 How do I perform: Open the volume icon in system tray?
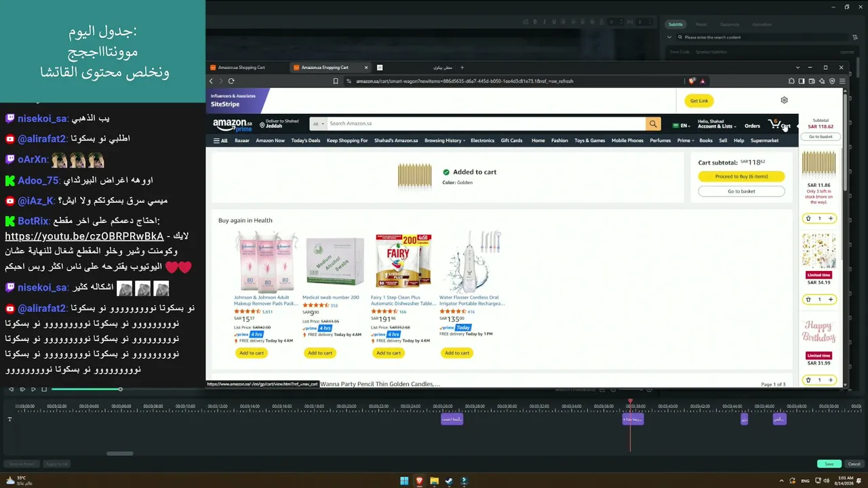pyautogui.click(x=825, y=481)
